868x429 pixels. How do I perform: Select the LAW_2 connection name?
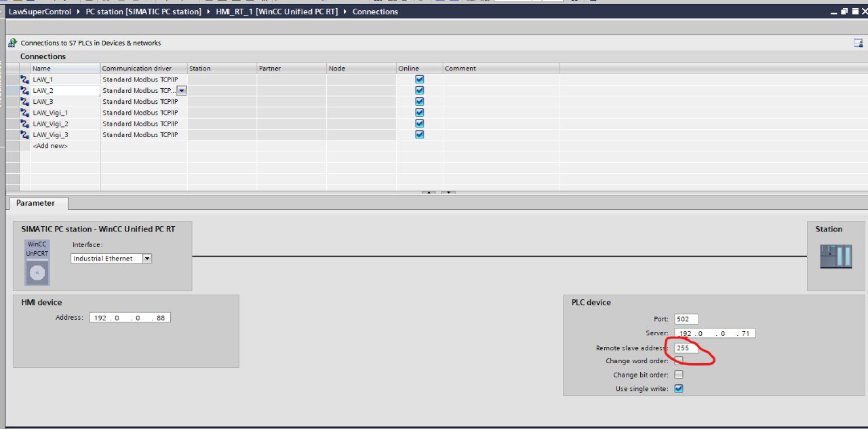coord(65,90)
